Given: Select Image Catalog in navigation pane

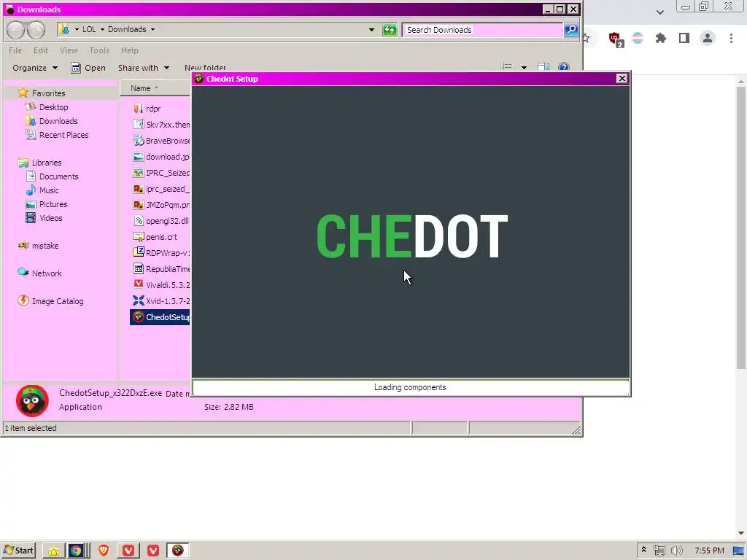Looking at the screenshot, I should [50, 301].
